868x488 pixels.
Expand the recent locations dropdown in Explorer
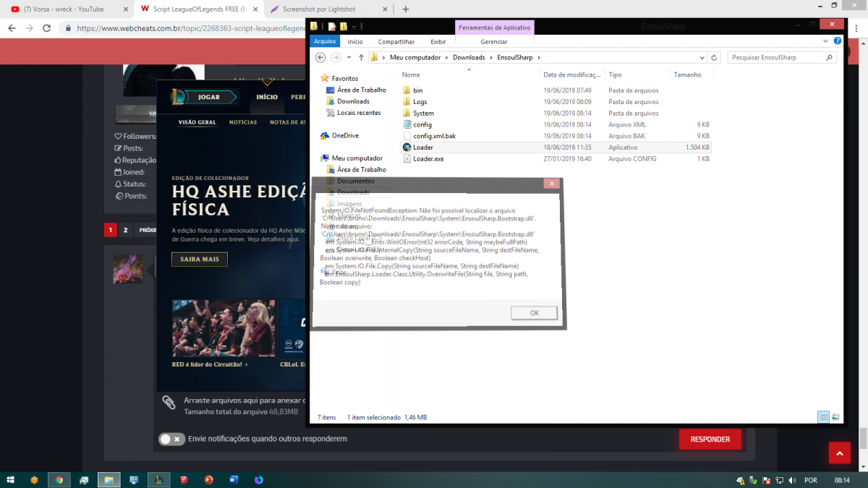point(349,57)
